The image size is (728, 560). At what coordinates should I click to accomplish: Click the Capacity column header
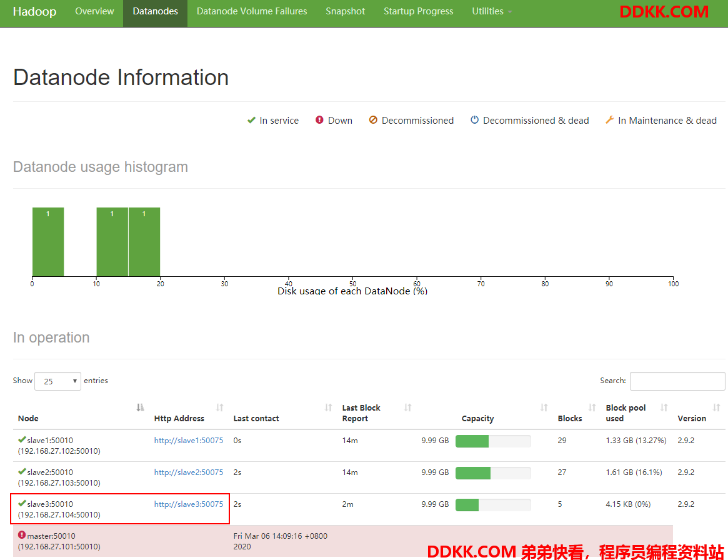478,418
